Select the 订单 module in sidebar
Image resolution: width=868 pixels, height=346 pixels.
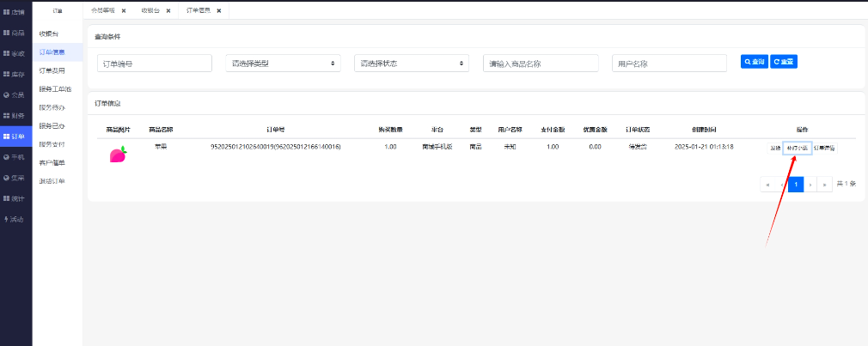pos(15,137)
